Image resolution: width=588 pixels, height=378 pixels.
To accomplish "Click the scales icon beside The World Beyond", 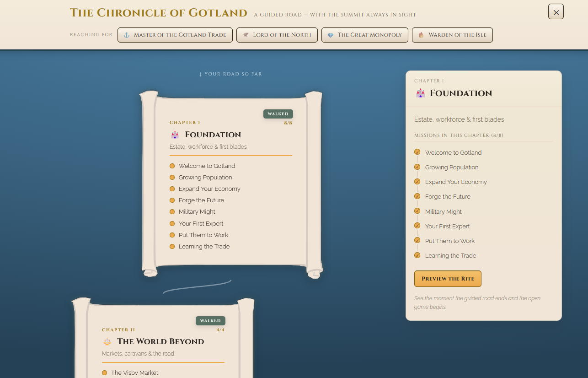I will [x=107, y=341].
